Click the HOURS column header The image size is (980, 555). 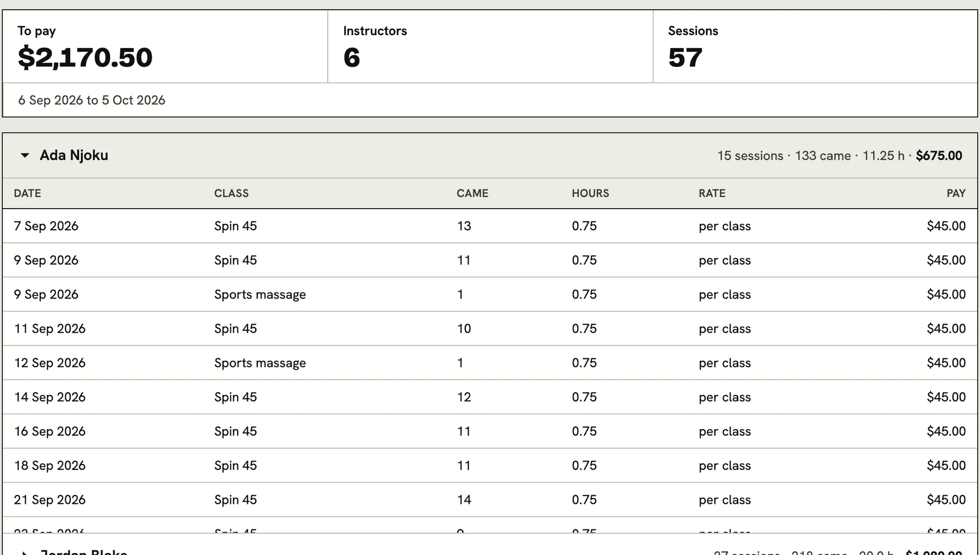pos(590,193)
